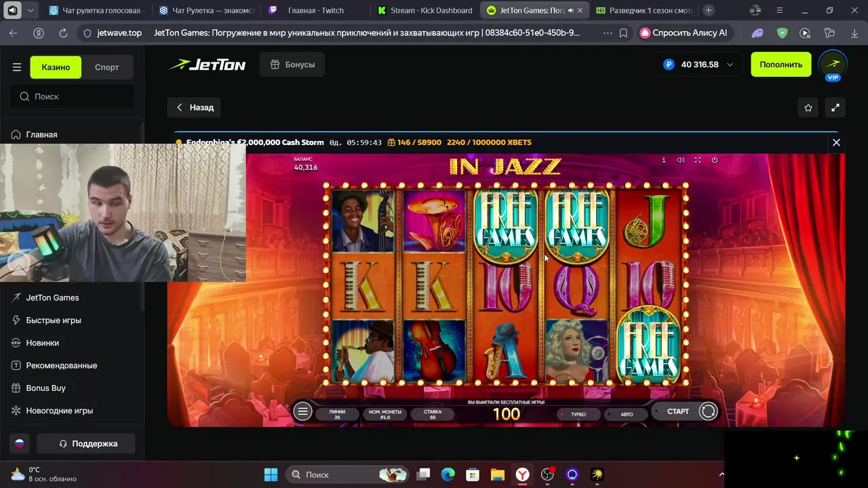Select the Казино toggle

click(x=56, y=67)
